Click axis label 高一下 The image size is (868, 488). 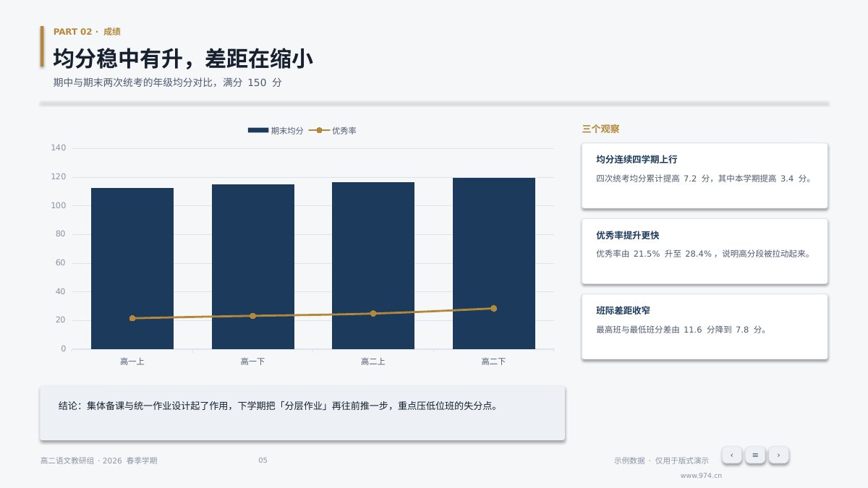[x=252, y=361]
